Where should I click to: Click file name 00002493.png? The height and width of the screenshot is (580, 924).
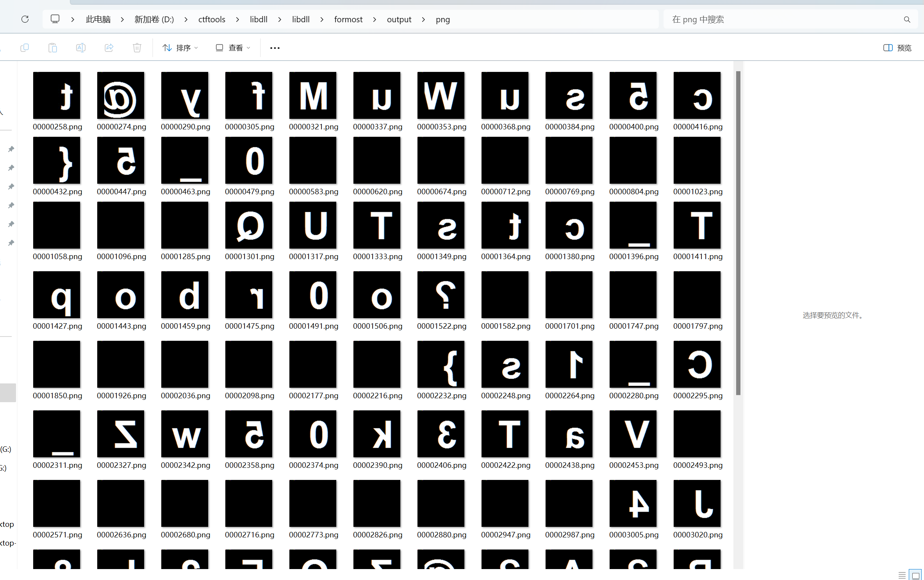[x=698, y=465]
